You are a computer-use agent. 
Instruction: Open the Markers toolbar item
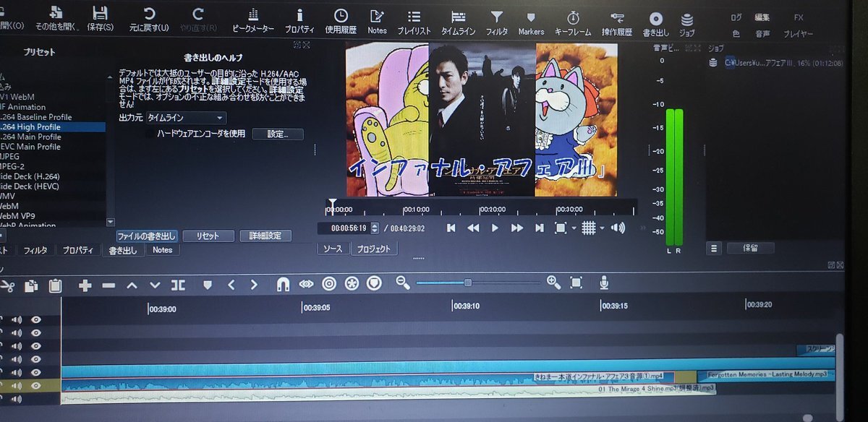tap(531, 23)
